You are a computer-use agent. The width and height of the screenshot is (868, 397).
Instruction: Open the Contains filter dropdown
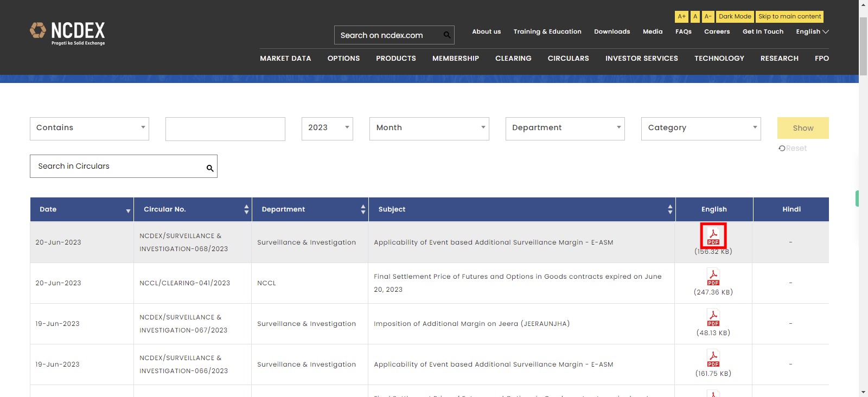pyautogui.click(x=90, y=129)
